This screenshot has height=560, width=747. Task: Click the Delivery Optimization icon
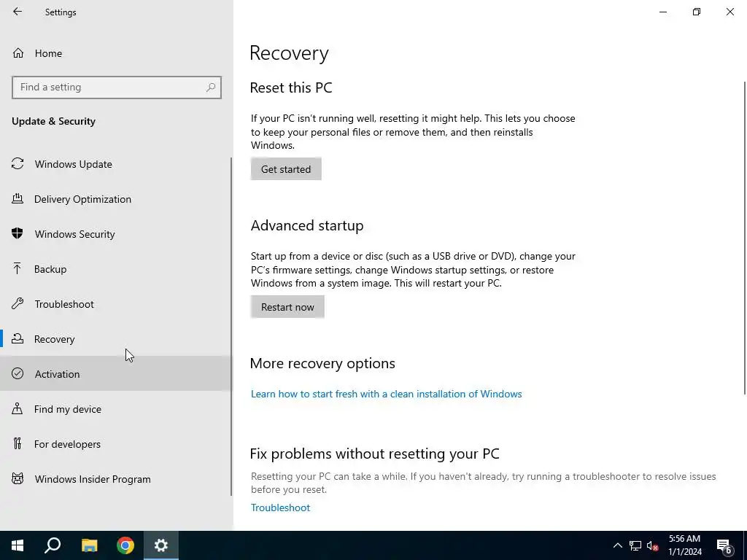pos(18,198)
